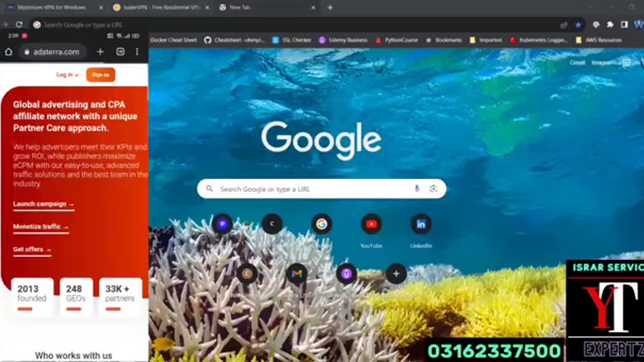
Task: Expand the Log in dropdown on Adsterra
Action: tap(67, 75)
